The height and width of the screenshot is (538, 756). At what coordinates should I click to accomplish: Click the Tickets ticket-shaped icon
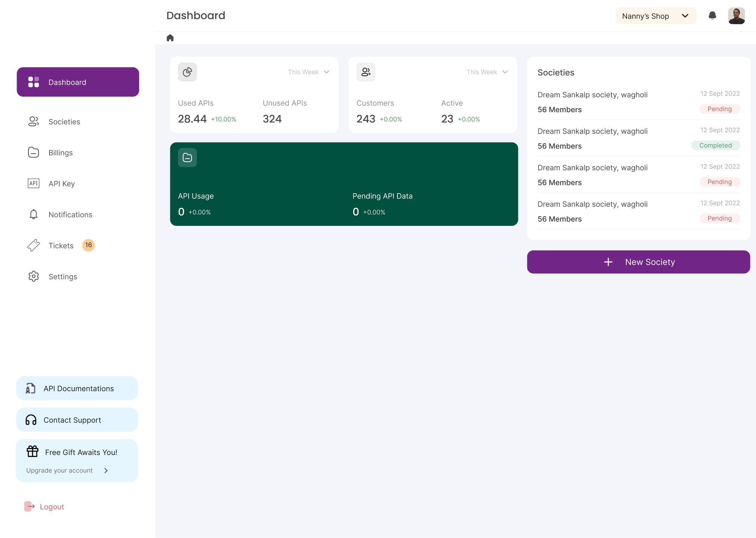point(33,245)
